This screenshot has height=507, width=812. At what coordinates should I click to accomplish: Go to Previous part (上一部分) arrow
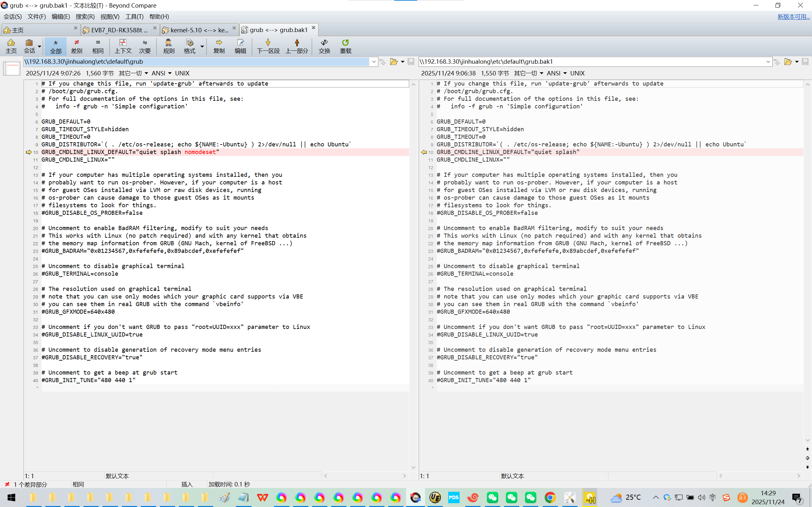pyautogui.click(x=297, y=43)
